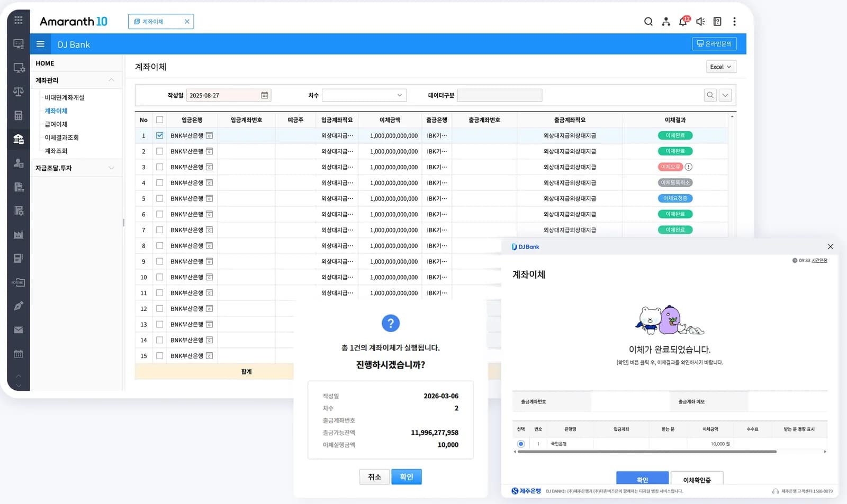Click 확인 in the confirmation dialog

(407, 477)
